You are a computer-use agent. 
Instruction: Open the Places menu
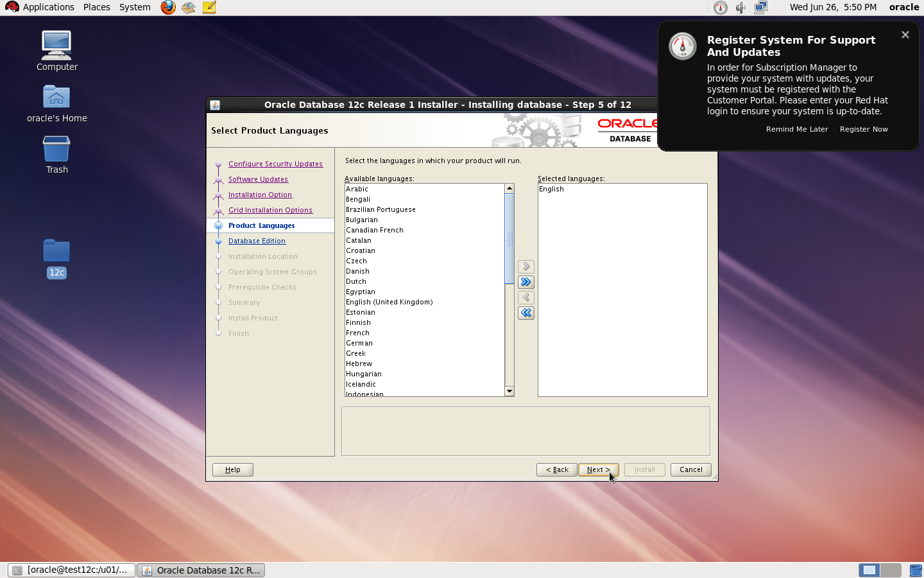(97, 7)
